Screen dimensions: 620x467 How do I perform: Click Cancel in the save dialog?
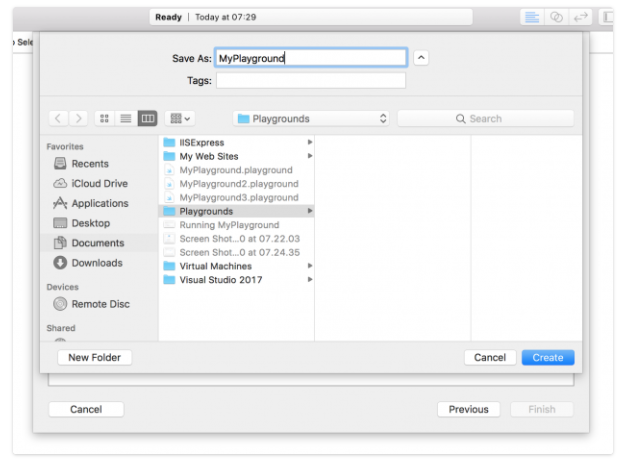[x=490, y=357]
